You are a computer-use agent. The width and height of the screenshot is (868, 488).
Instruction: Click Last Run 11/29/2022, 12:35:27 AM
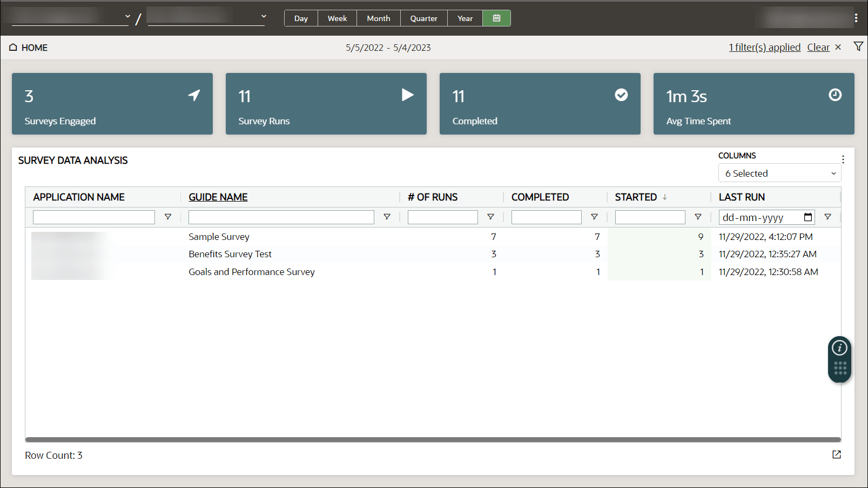(x=768, y=254)
